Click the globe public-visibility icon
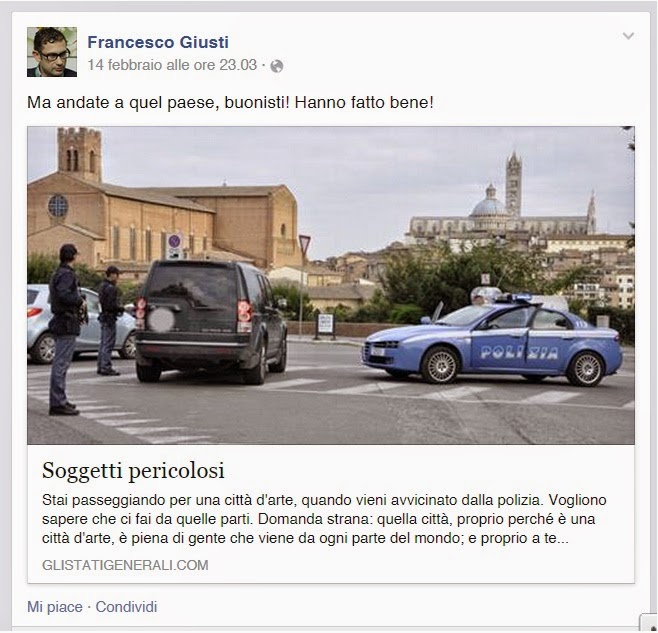This screenshot has height=633, width=658. point(277,66)
